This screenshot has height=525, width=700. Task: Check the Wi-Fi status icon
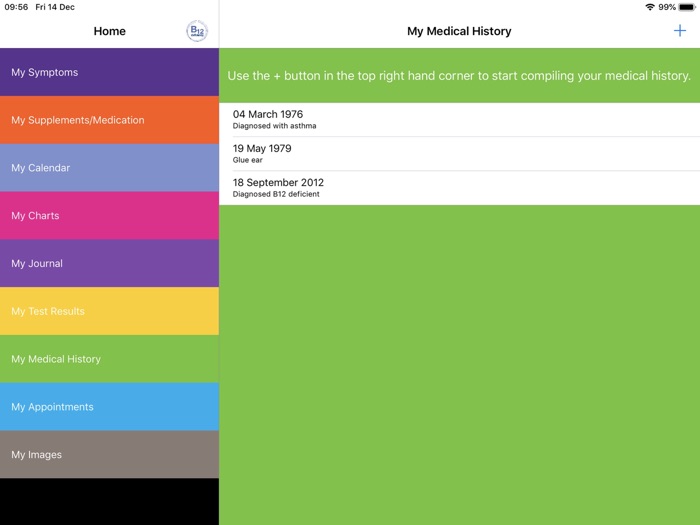tap(650, 7)
